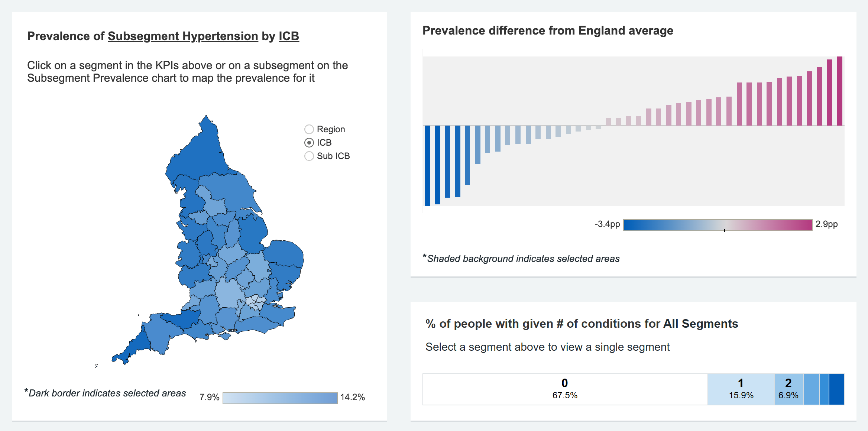
Task: Choose the Sub ICB radio button
Action: tap(309, 156)
